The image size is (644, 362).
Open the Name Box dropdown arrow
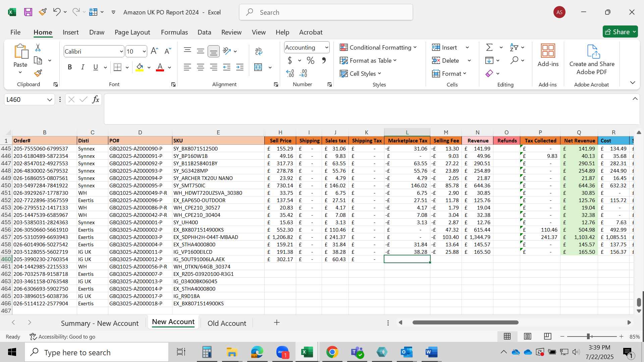click(x=50, y=100)
